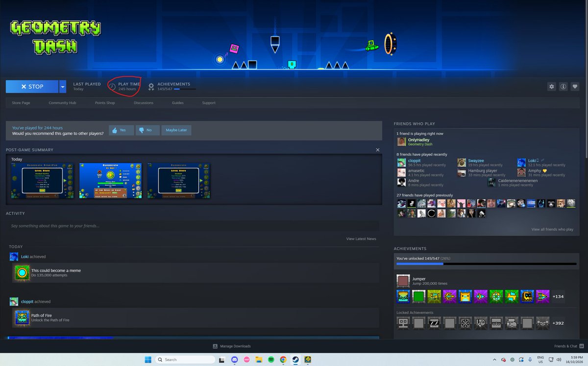Open File Explorer from the taskbar

click(x=259, y=360)
